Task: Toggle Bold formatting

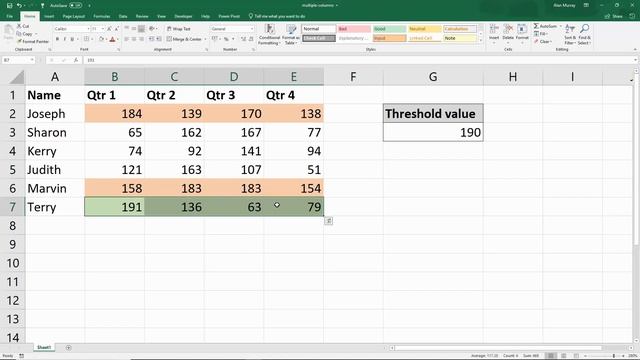Action: click(57, 39)
